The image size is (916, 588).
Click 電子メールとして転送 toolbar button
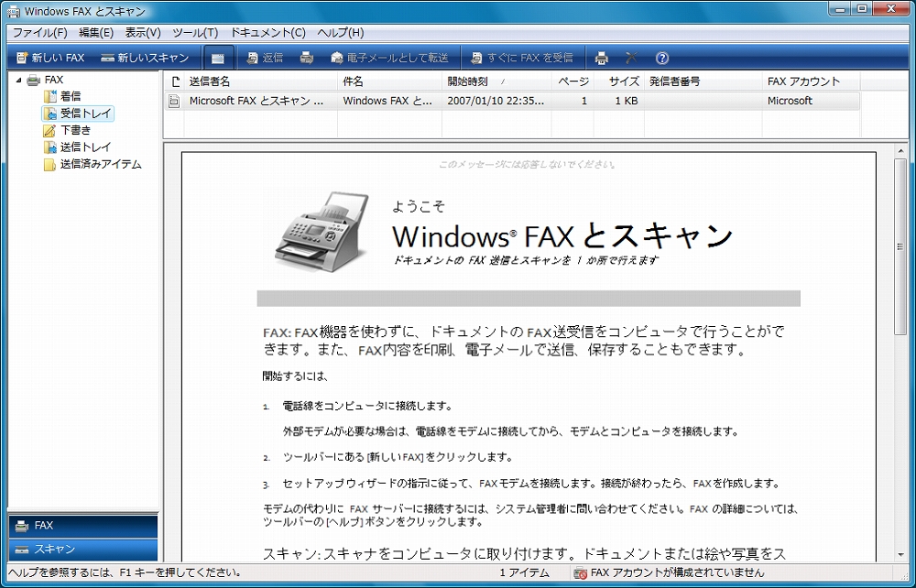click(389, 58)
